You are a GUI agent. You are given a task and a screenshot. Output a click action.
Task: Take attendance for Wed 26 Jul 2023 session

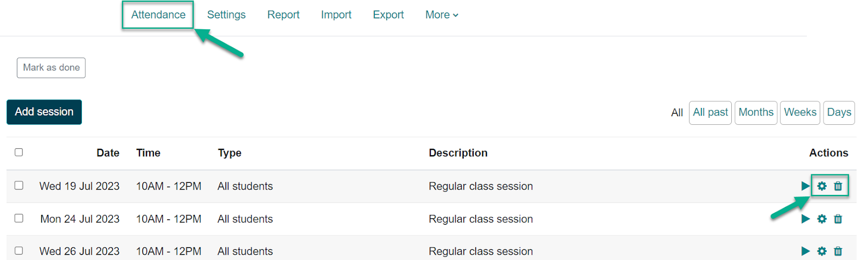(x=805, y=251)
